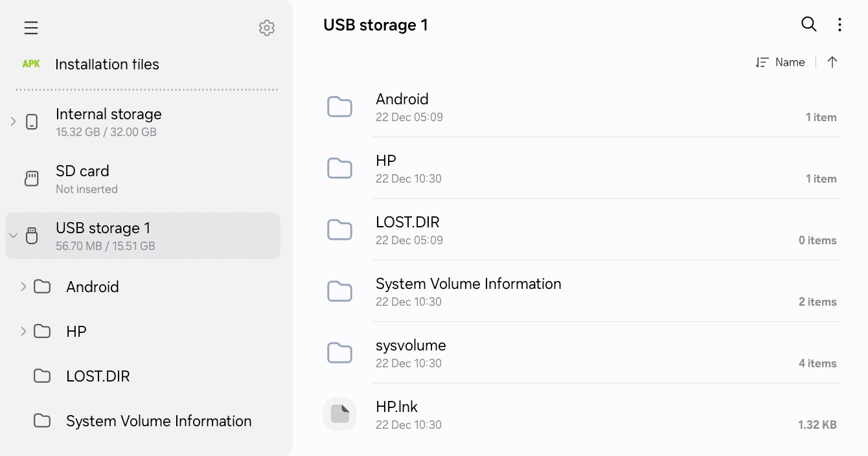Open the hamburger navigation menu
868x456 pixels.
pos(31,28)
